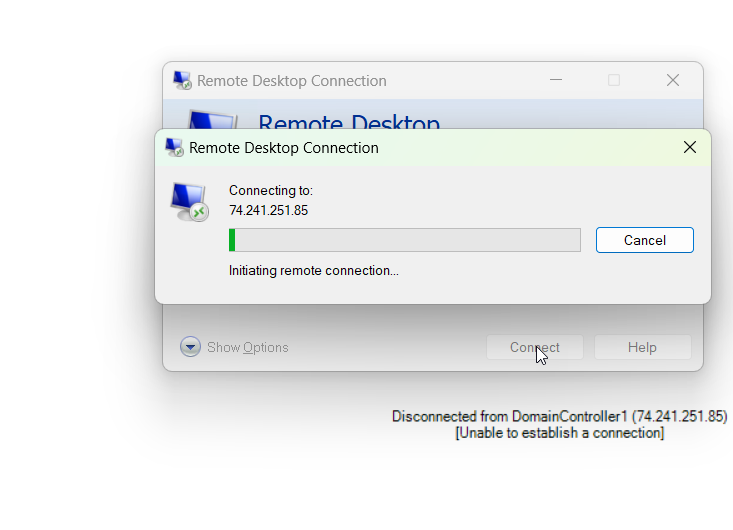Click the large Remote Desktop banner heading
Screen dimensions: 733x530
349,121
